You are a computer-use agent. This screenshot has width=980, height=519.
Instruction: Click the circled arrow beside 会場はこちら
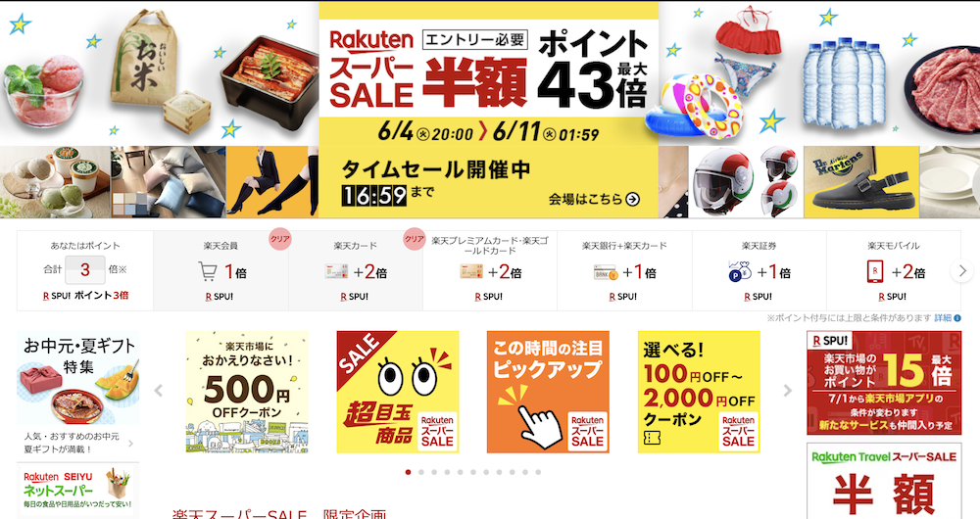coord(632,199)
